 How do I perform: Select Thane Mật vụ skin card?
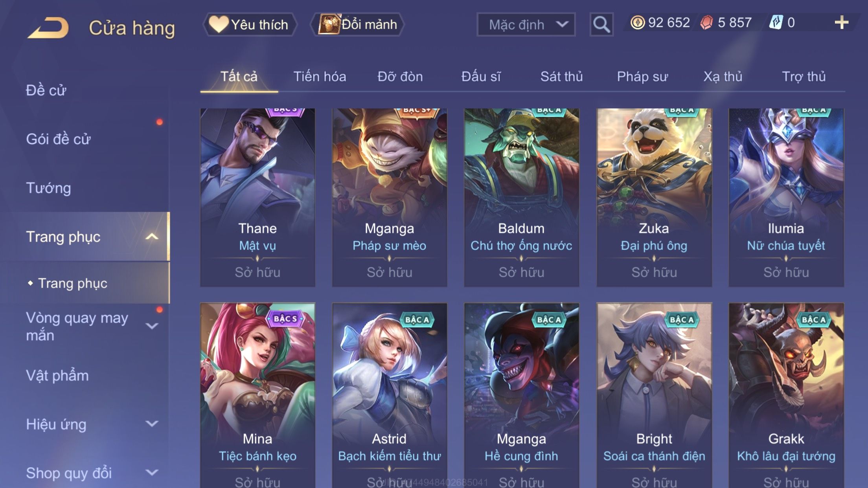point(257,197)
